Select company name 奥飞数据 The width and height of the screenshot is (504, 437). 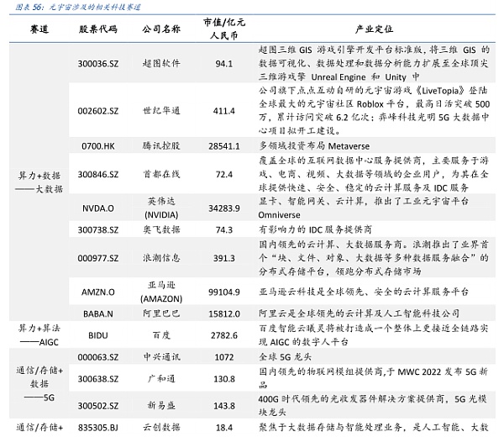coord(161,229)
